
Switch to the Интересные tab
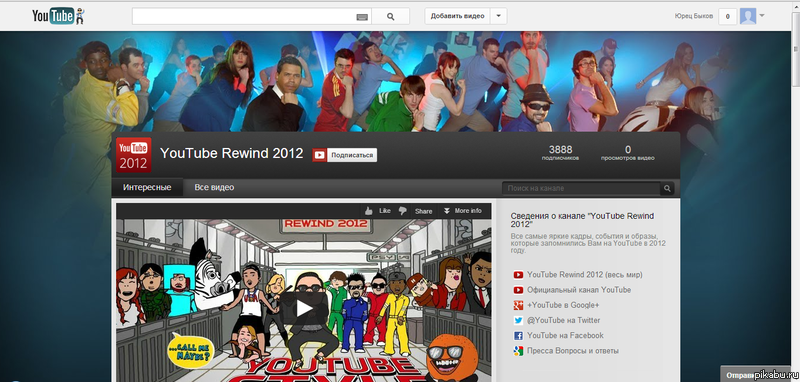(147, 187)
